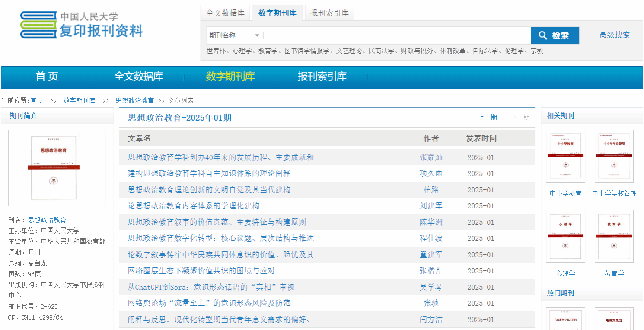Select 报刊索引库 in the blue navigation bar
Viewport: 644px width, 330px height.
coord(322,77)
